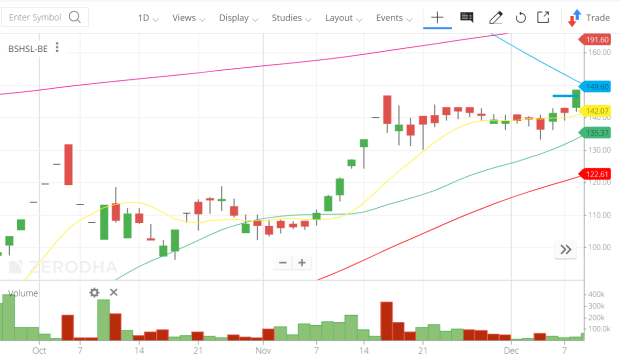This screenshot has height=360, width=625.
Task: Click the head-up display info icon
Action: tap(467, 17)
